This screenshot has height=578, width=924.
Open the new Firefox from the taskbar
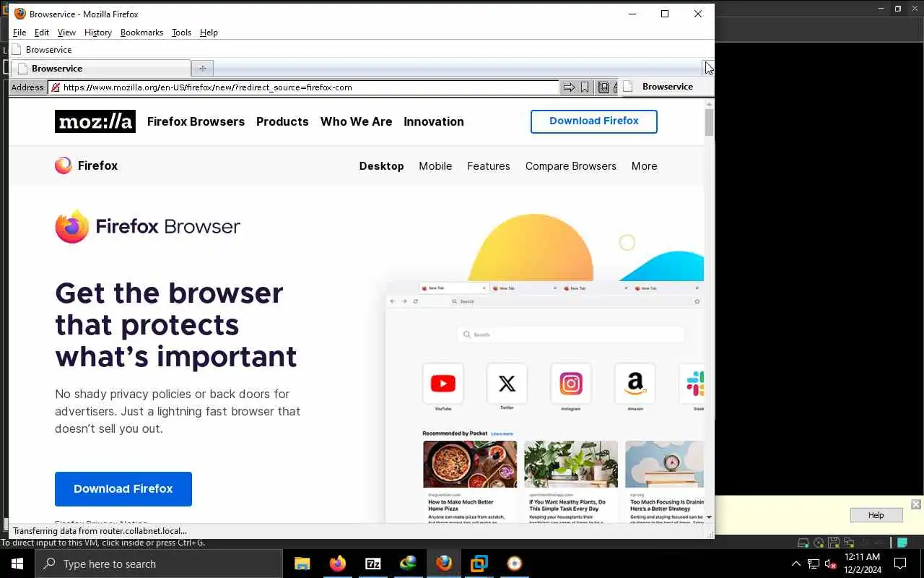pos(337,564)
